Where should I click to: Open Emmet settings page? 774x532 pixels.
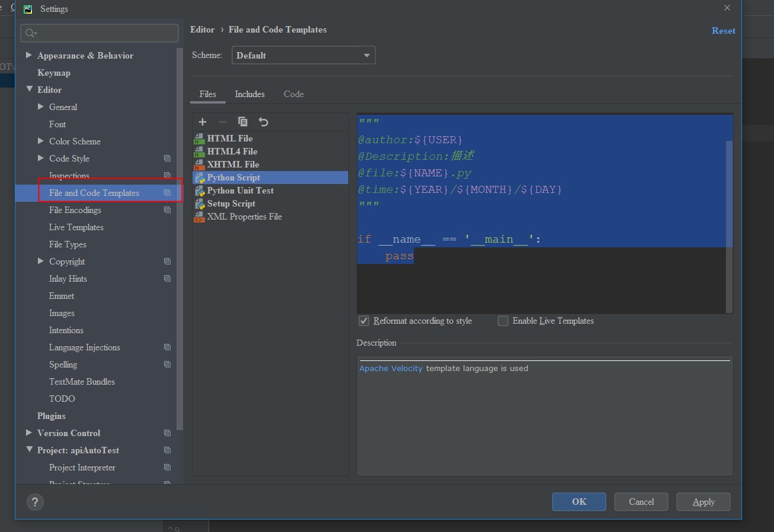tap(62, 296)
